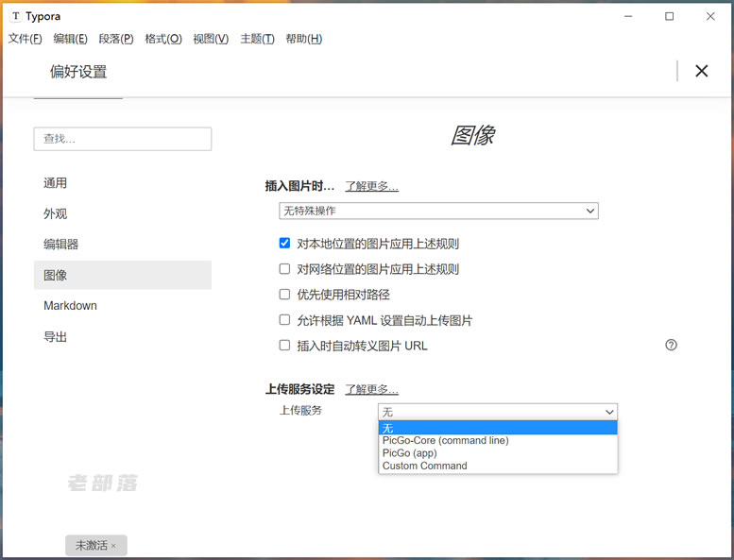Choose PicGo (app) upload service
This screenshot has height=560, width=734.
pos(498,453)
